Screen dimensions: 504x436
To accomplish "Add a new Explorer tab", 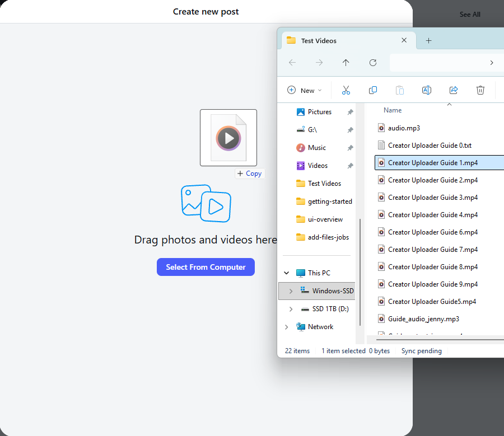I will 428,40.
